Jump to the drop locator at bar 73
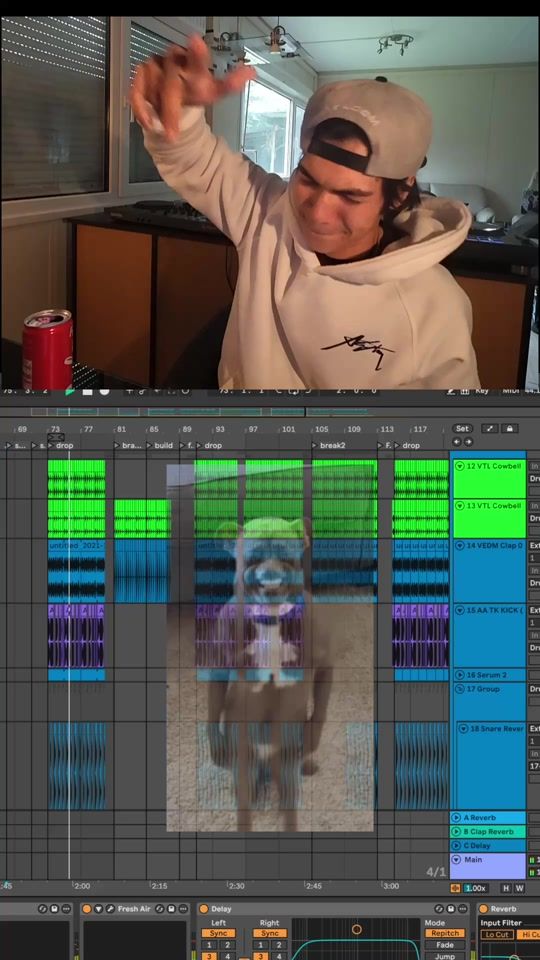 [x=60, y=446]
